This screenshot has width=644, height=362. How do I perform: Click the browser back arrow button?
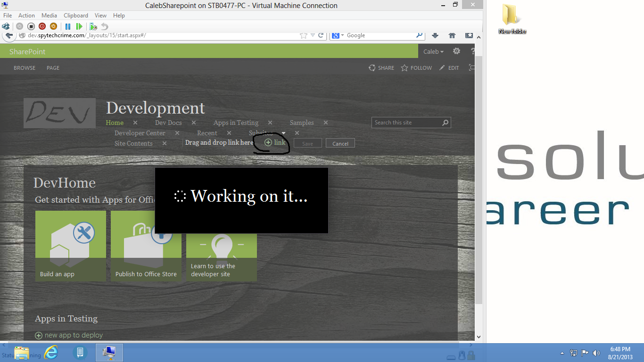tap(8, 36)
